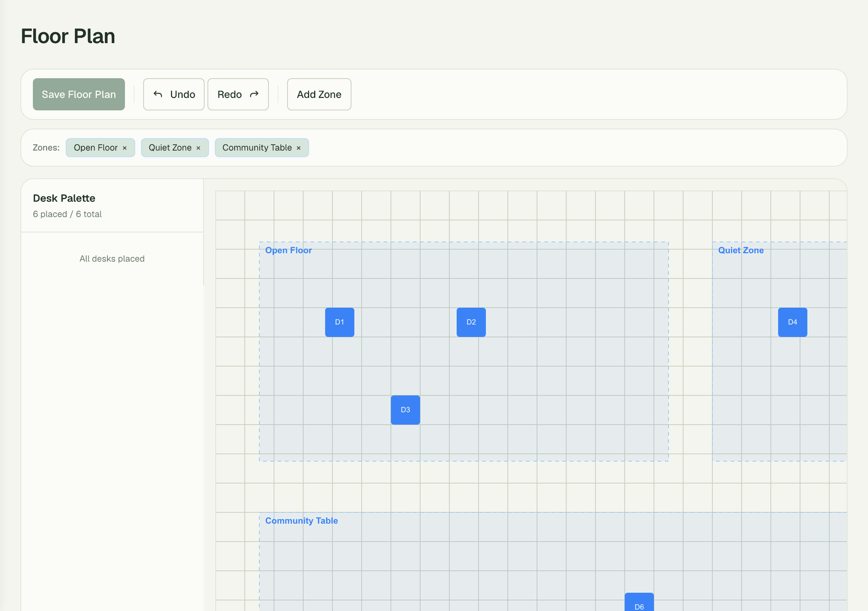The width and height of the screenshot is (868, 611).
Task: Remove the Open Floor zone chip
Action: pos(125,148)
